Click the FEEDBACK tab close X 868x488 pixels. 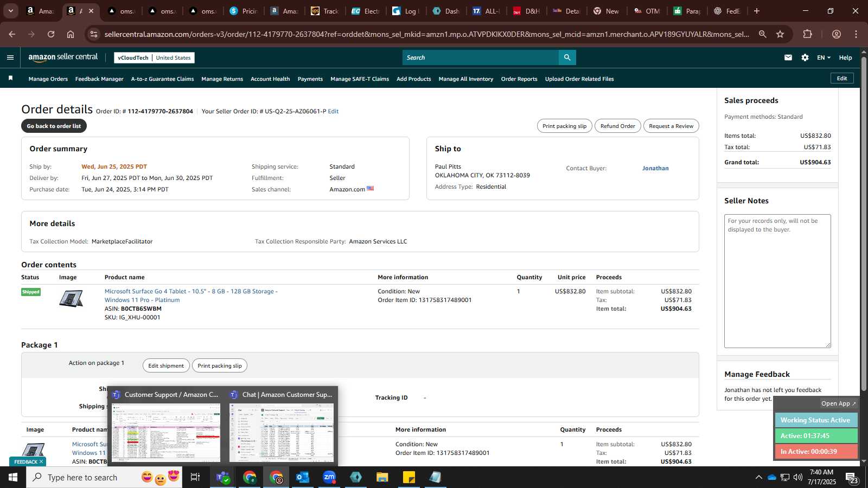point(41,462)
